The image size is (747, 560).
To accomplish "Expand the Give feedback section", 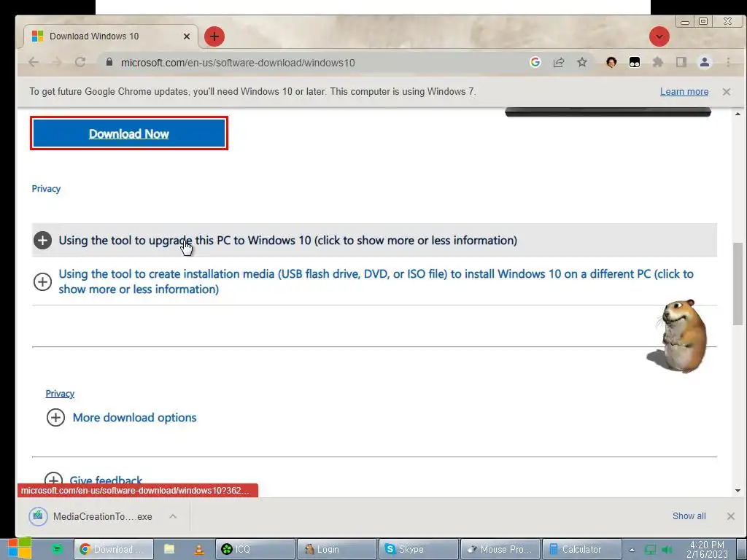I will [x=106, y=480].
